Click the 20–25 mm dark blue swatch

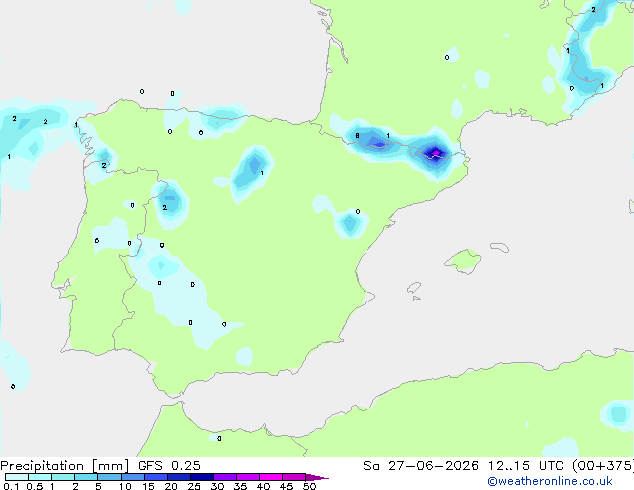coord(178,477)
